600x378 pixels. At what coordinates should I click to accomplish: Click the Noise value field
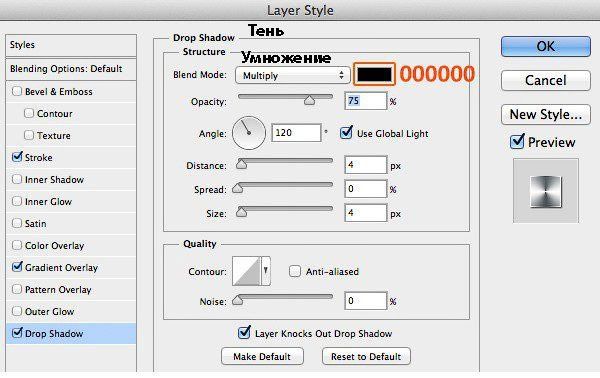pyautogui.click(x=365, y=301)
